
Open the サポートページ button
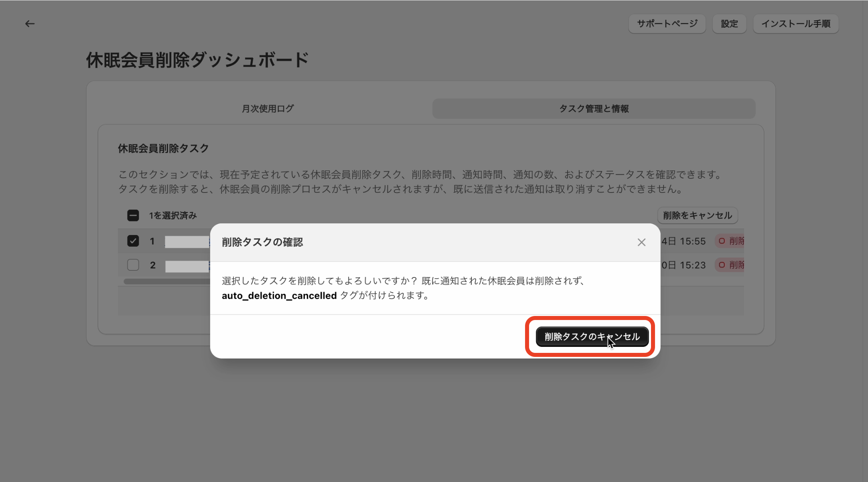pyautogui.click(x=667, y=24)
